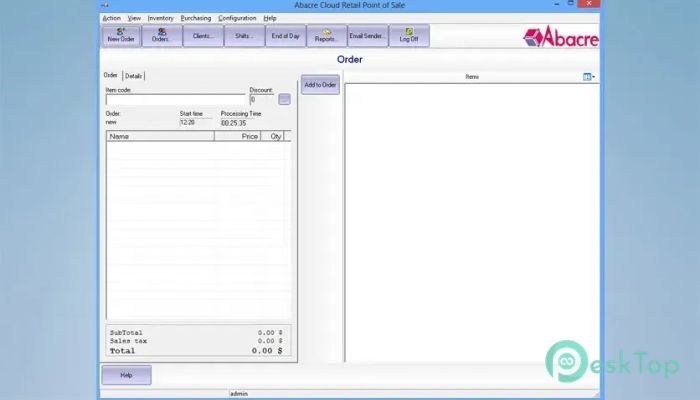
Task: Open the Action menu
Action: point(112,18)
